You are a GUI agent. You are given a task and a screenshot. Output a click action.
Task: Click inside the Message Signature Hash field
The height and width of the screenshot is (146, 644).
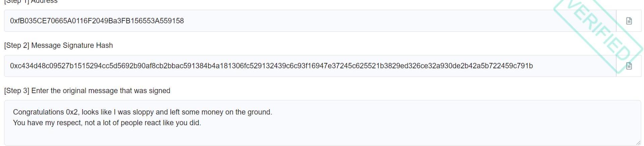click(x=570, y=66)
